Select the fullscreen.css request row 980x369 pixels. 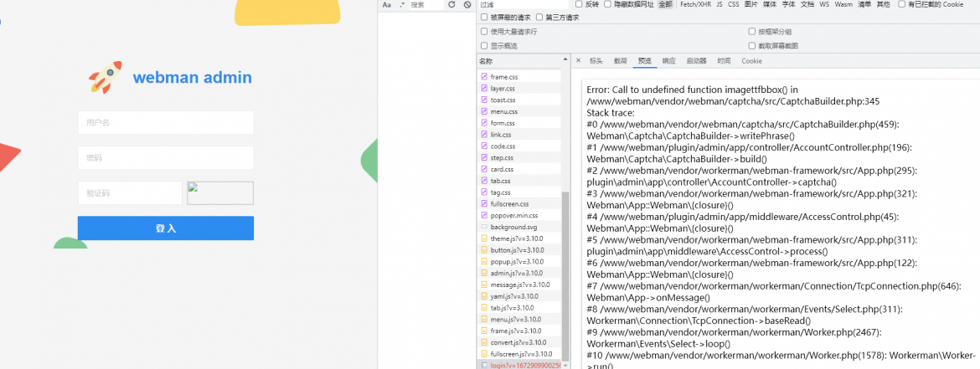(519, 204)
